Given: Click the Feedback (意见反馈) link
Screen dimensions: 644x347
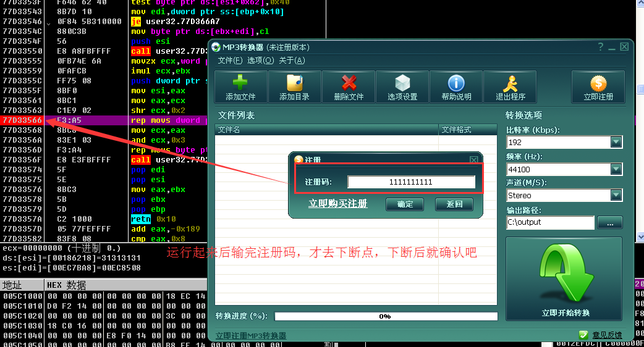Looking at the screenshot, I should pos(607,335).
